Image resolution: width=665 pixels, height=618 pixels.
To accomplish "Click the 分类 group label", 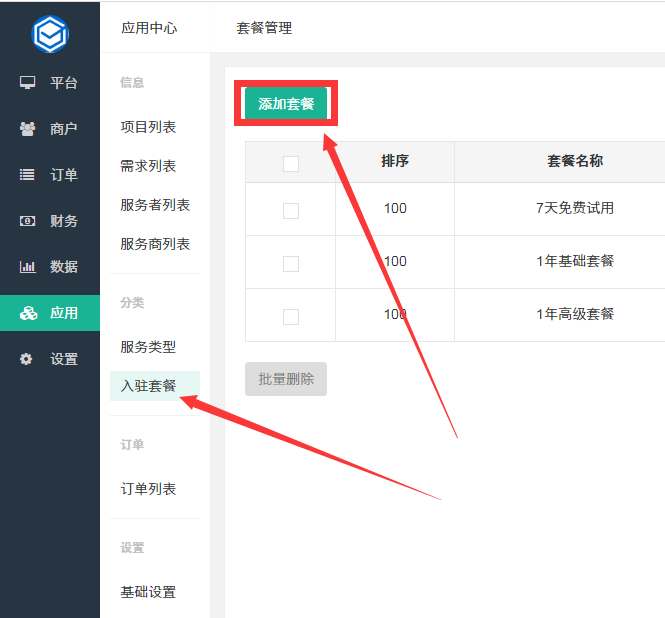I will pyautogui.click(x=132, y=303).
